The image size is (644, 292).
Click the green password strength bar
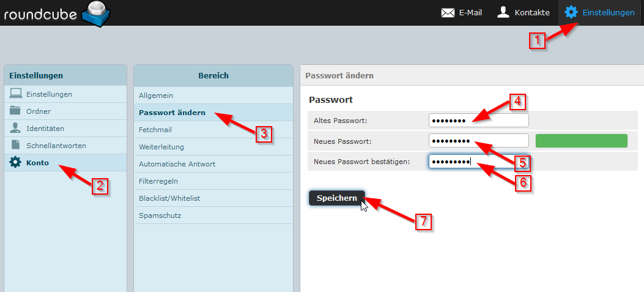tap(581, 141)
